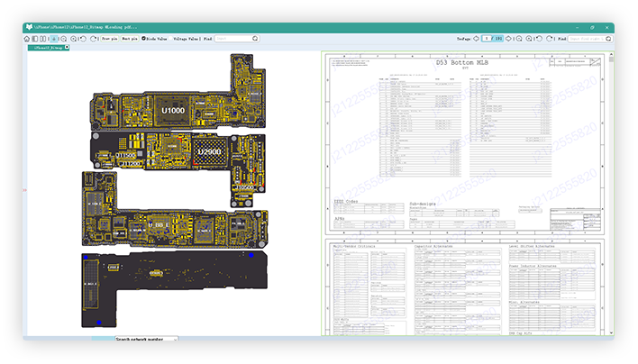Select the Diode Value radio button

pyautogui.click(x=143, y=39)
